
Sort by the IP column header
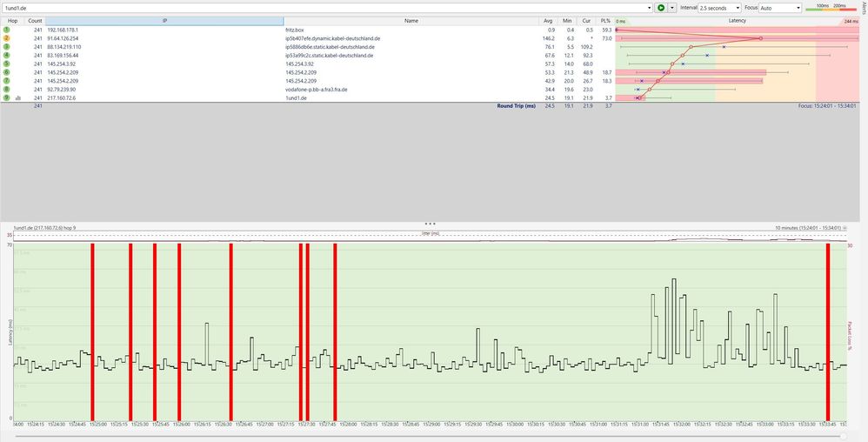pos(164,19)
